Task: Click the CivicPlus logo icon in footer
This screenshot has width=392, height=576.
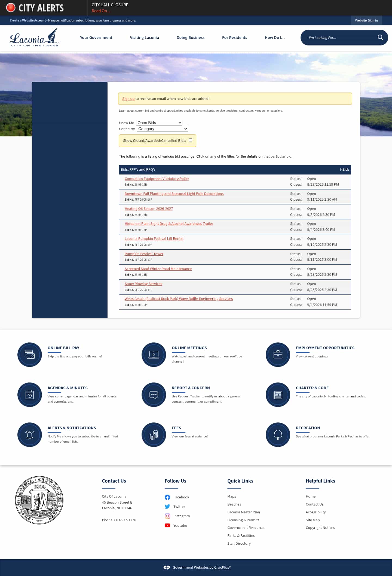Action: click(167, 567)
